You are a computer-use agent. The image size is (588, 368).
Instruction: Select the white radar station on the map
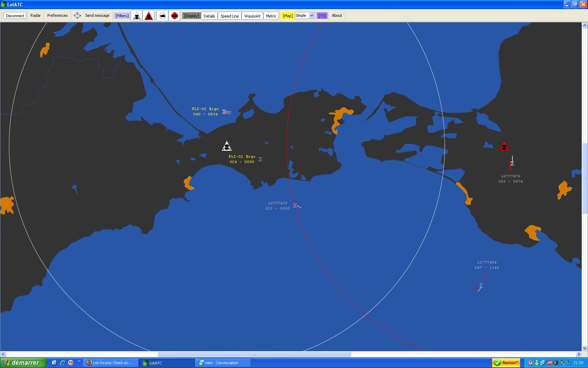(227, 146)
